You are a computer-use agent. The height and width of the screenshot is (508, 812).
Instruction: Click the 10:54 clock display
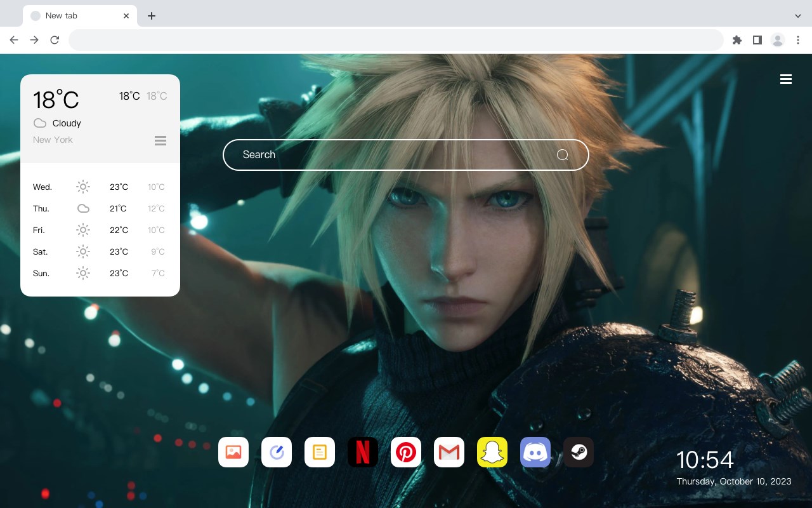[x=705, y=460]
